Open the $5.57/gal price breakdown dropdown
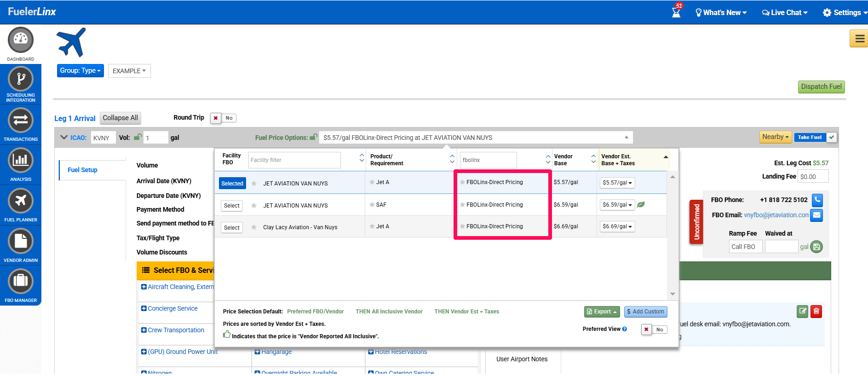 pyautogui.click(x=617, y=183)
